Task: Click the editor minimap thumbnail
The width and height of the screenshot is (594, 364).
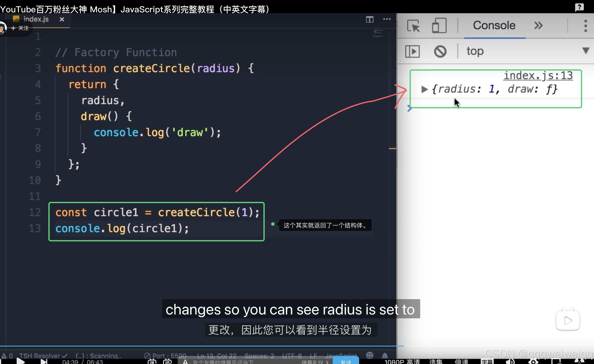Action: click(378, 33)
